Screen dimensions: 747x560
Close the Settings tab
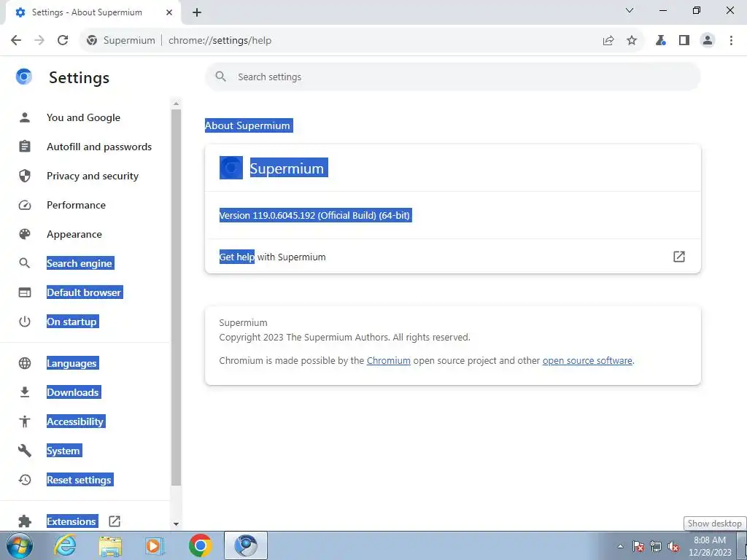point(169,12)
